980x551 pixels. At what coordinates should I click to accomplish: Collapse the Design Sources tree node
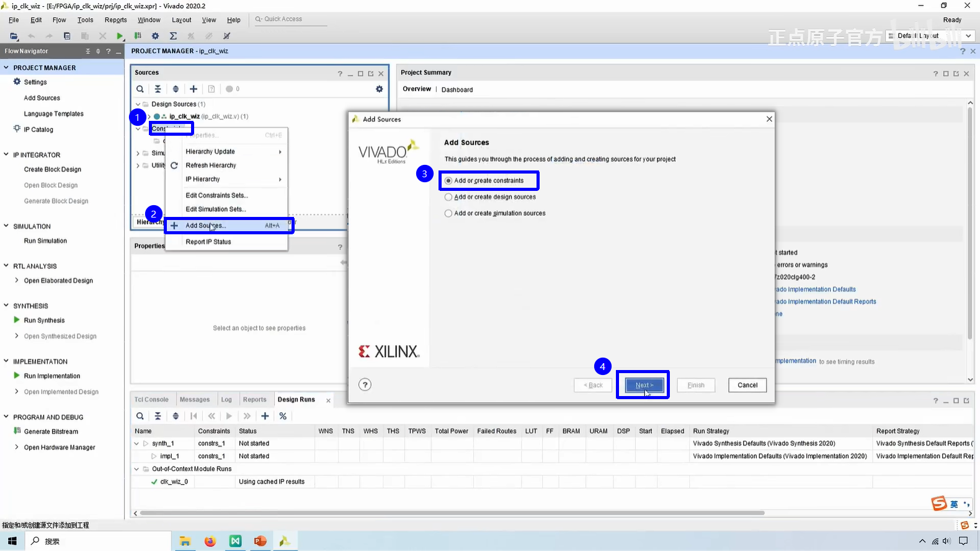coord(138,104)
